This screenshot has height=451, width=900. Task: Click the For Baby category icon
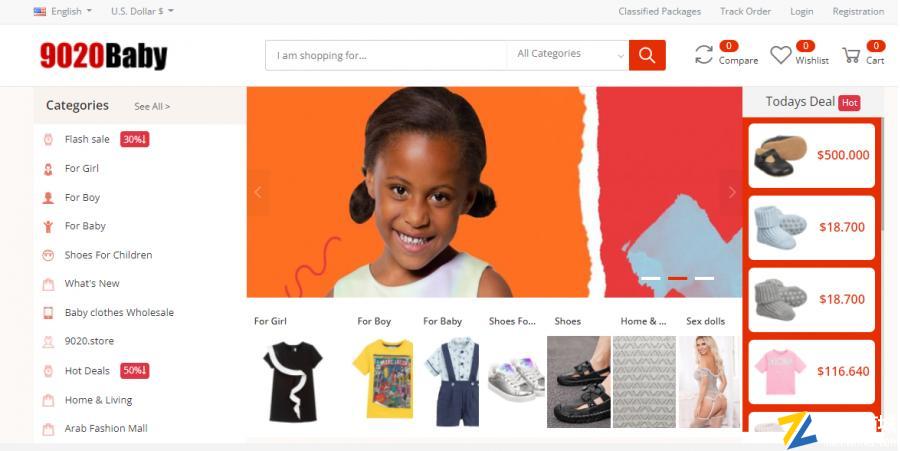pos(48,226)
